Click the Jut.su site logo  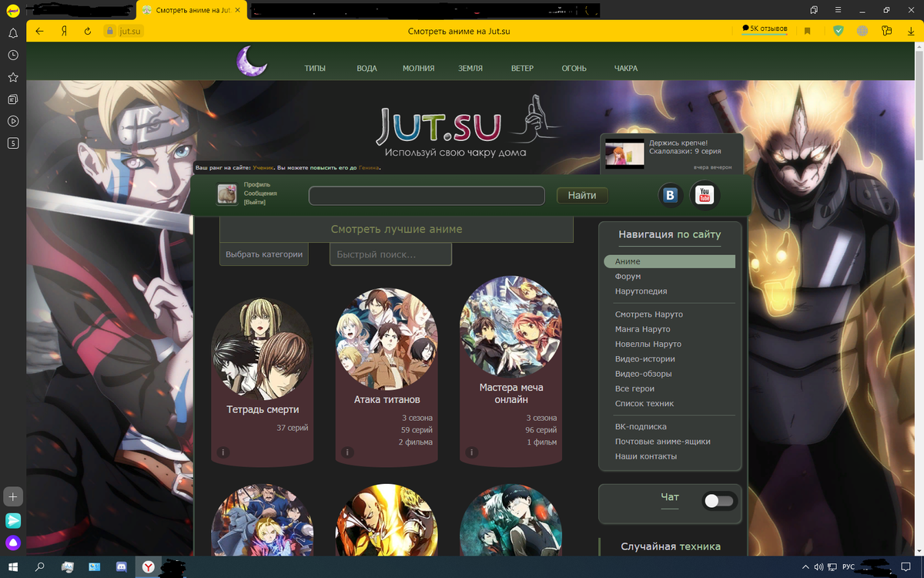click(438, 126)
